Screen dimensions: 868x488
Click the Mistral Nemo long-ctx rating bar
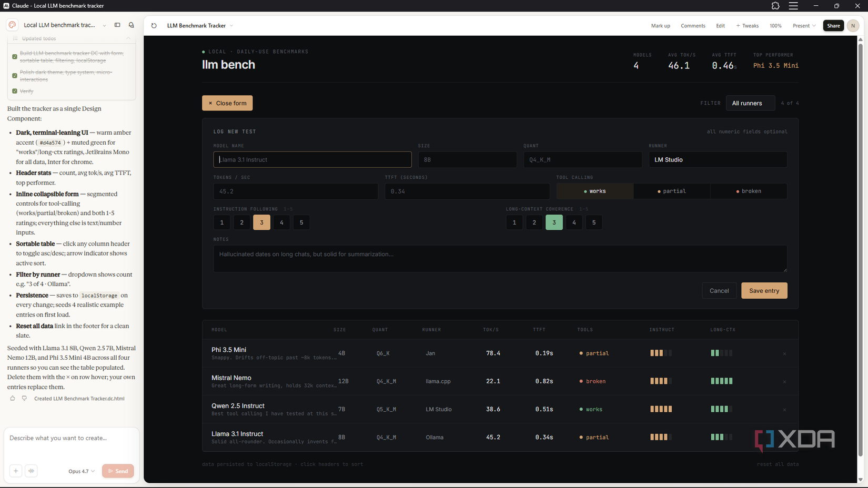721,381
